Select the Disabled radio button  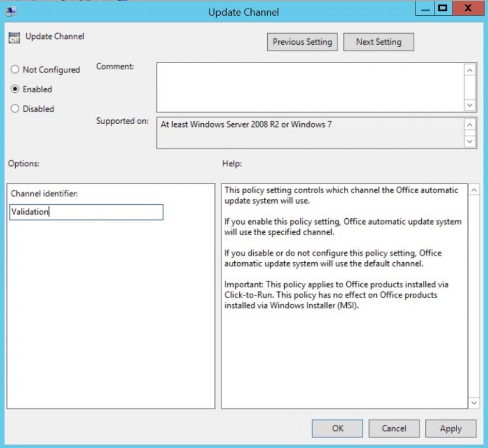15,109
